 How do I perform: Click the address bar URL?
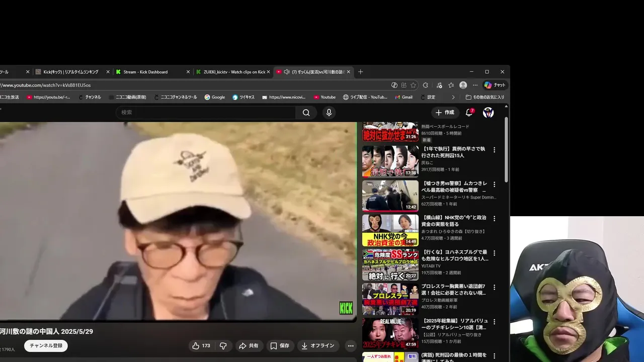(x=45, y=85)
